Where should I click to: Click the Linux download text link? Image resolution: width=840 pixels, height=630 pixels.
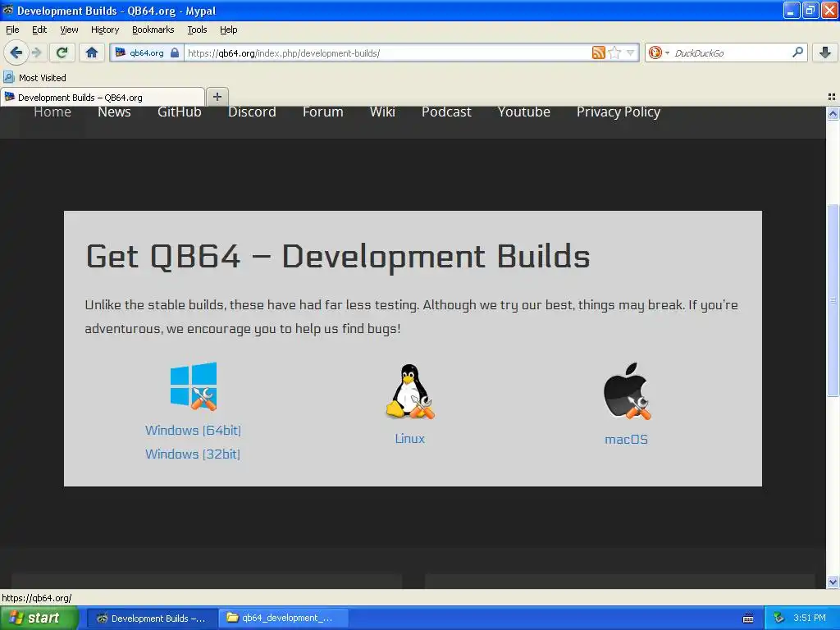point(410,438)
